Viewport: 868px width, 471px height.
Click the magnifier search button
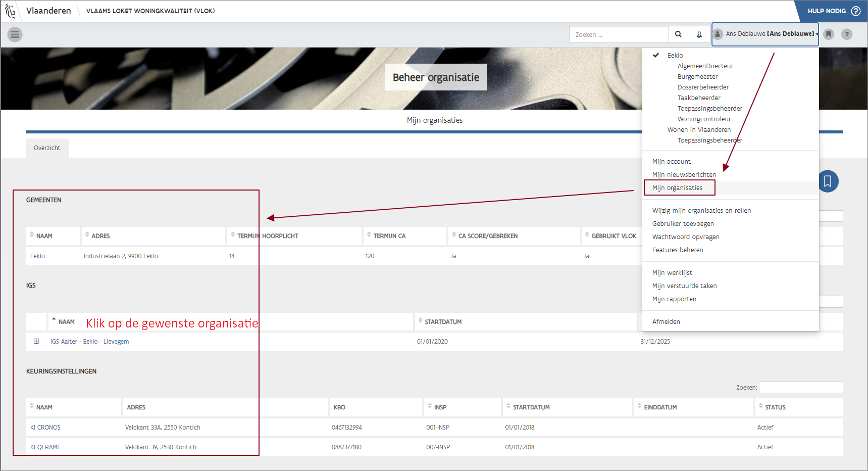point(678,34)
